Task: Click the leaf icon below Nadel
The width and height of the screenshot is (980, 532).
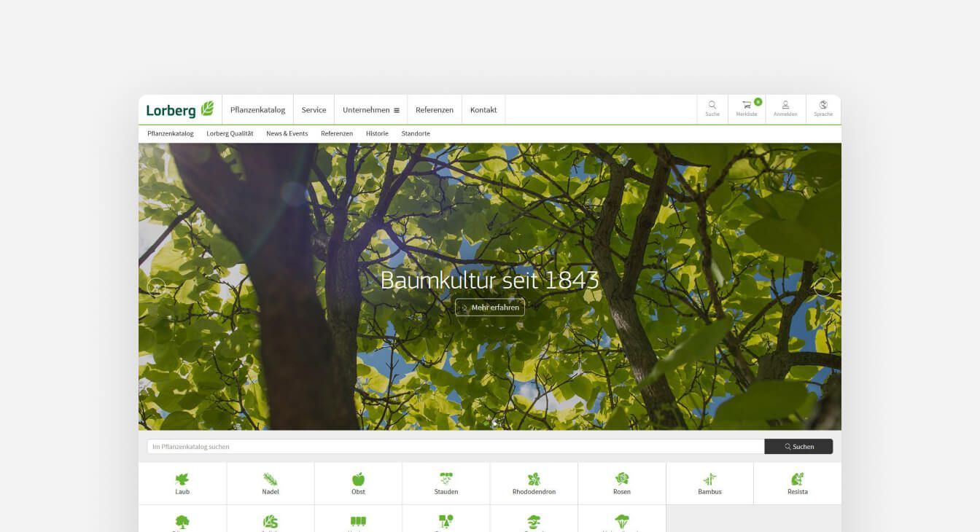Action: click(x=271, y=522)
